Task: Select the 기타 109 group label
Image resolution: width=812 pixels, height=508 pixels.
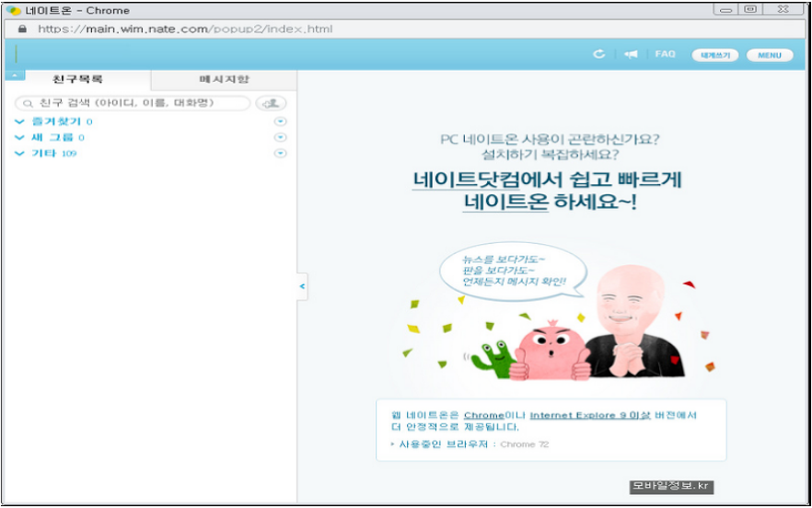Action: [53, 154]
